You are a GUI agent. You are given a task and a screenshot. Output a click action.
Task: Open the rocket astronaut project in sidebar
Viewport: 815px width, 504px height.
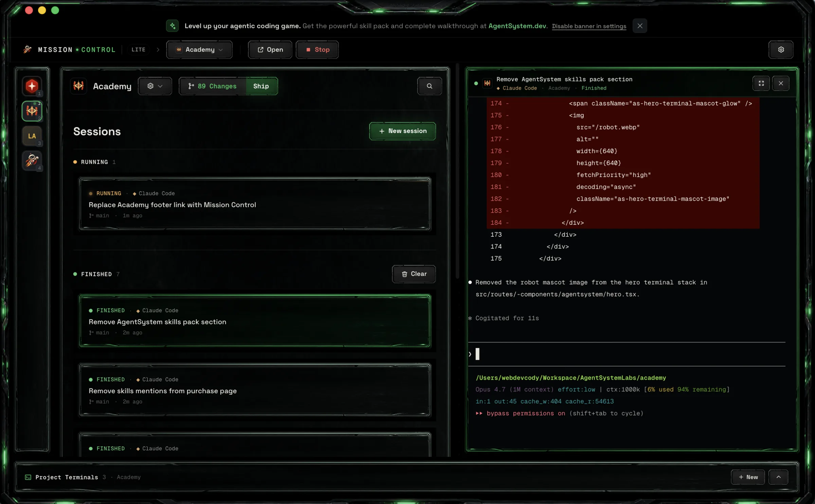32,160
